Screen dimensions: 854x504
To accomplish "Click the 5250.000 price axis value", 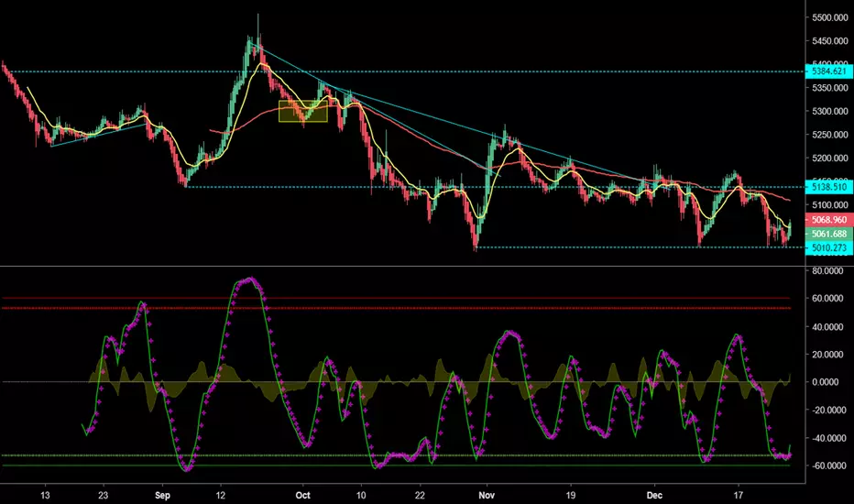I will click(829, 135).
